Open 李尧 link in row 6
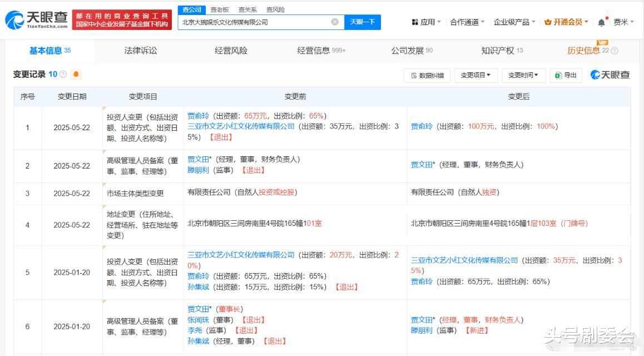This screenshot has width=644, height=356. tap(195, 330)
